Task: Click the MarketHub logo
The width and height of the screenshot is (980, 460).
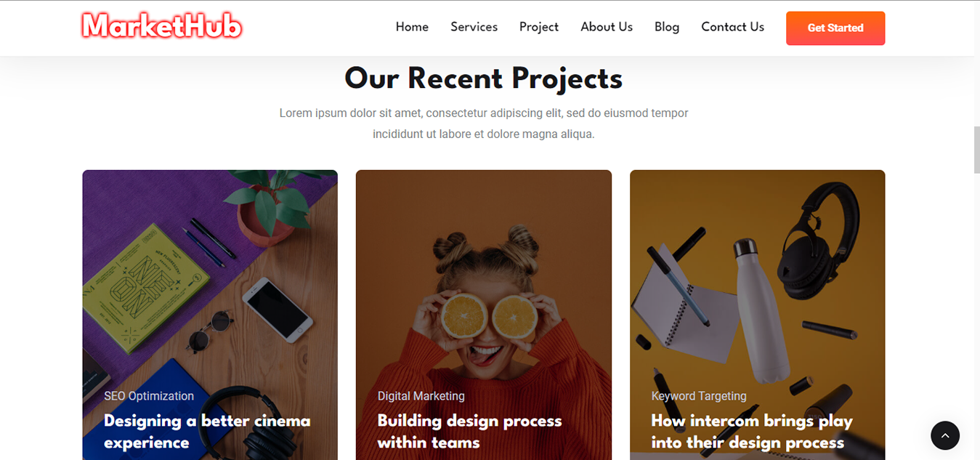Action: (161, 25)
